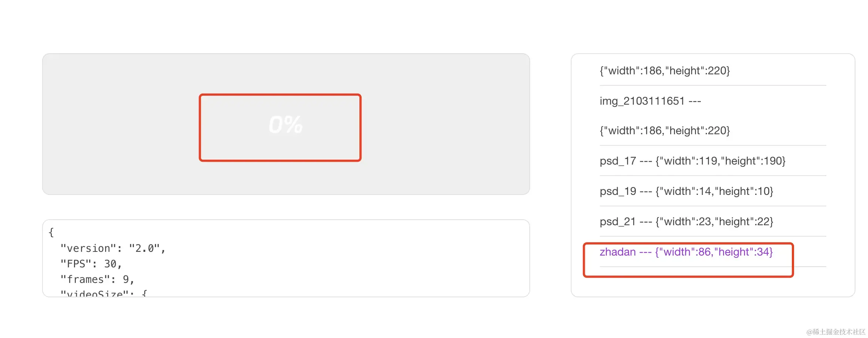The height and width of the screenshot is (338, 868).
Task: Click the purple zhadan link
Action: click(686, 252)
